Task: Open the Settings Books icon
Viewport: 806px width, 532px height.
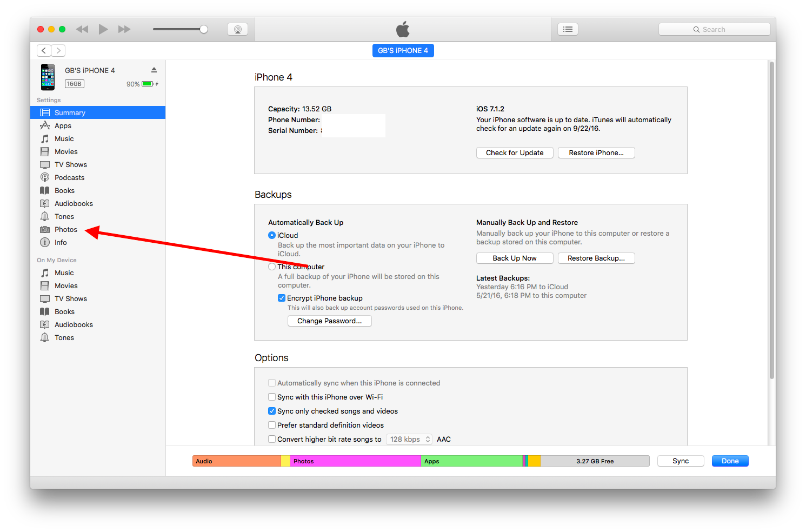Action: (x=45, y=190)
